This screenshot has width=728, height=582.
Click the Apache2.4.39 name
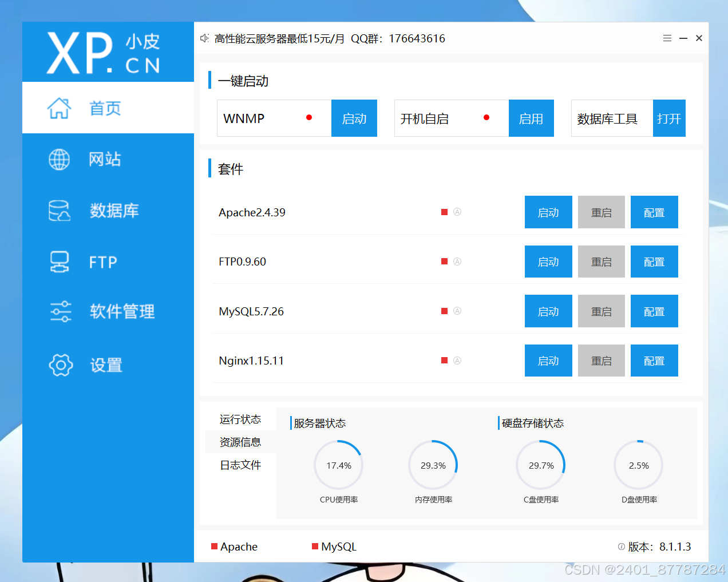tap(252, 212)
